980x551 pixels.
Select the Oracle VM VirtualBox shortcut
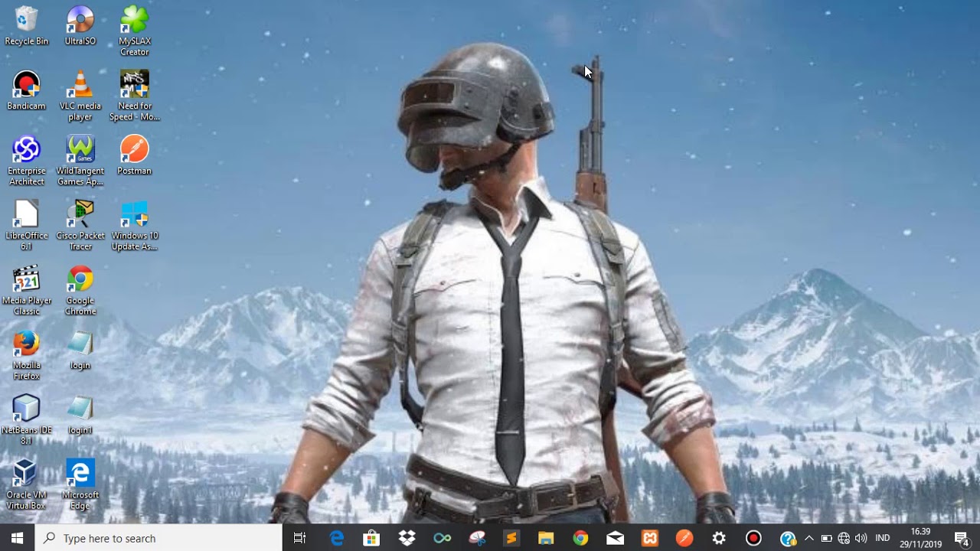26,485
